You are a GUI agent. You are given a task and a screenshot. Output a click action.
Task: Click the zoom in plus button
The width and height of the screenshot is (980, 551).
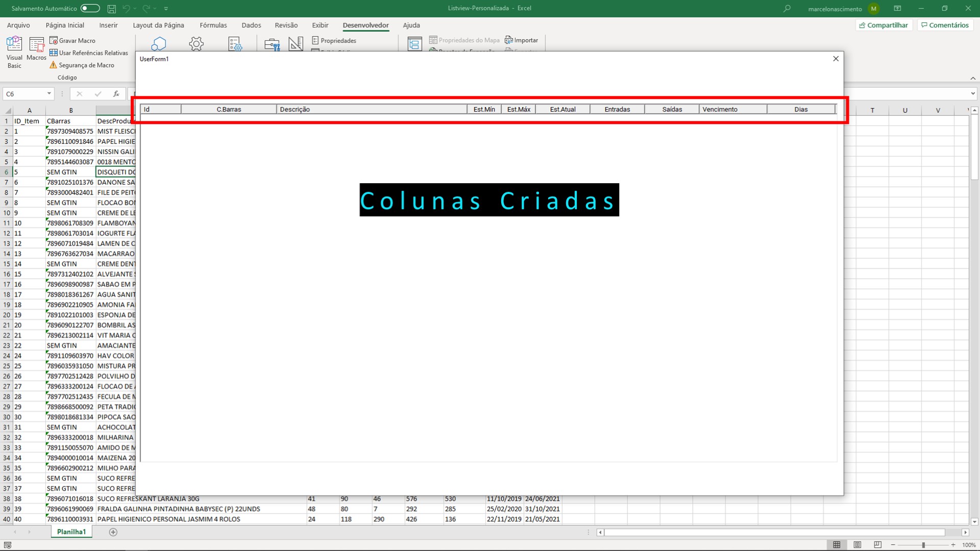coord(953,545)
